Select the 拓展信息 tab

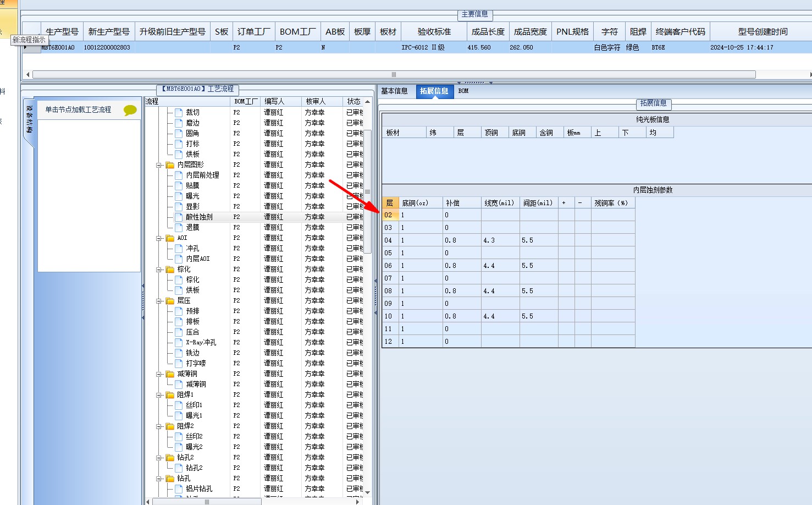tap(434, 91)
